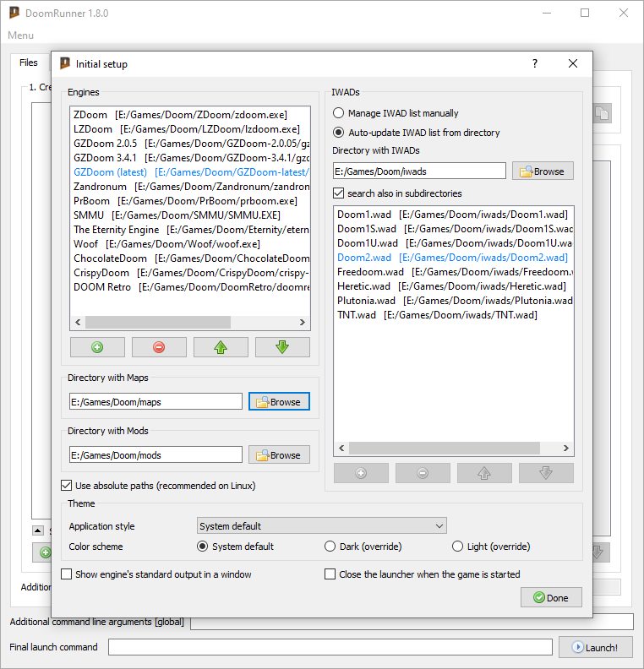Click the engines list horizontal scrollbar thumb
Image resolution: width=644 pixels, height=669 pixels.
click(158, 322)
